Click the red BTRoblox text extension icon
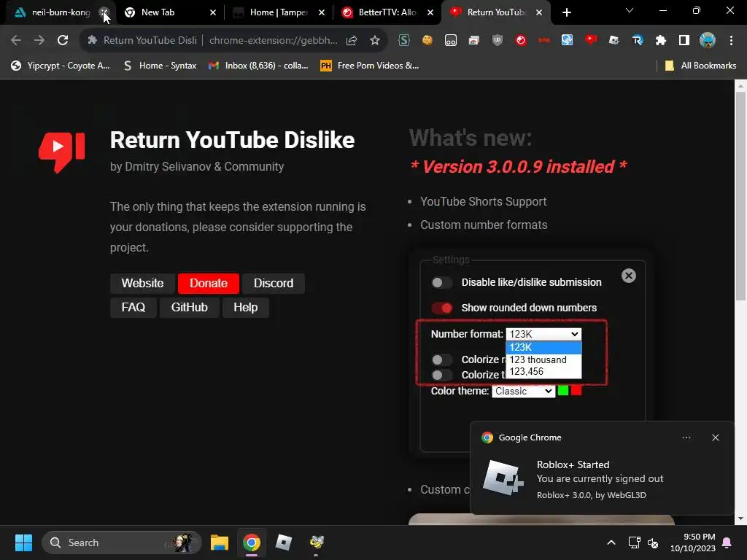Viewport: 747px width, 560px height. [544, 41]
